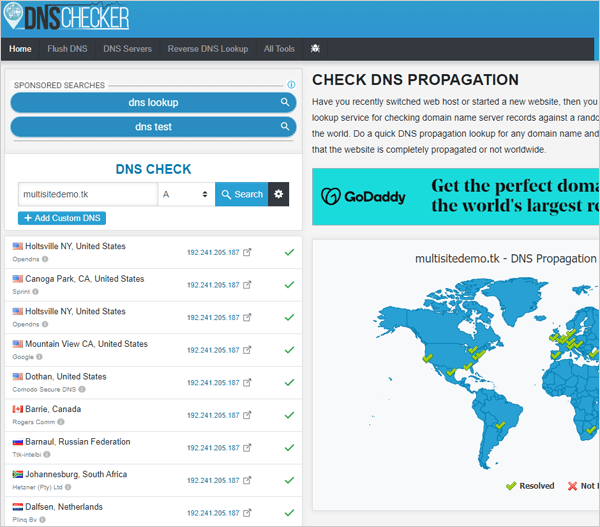This screenshot has height=527, width=600.
Task: Open external link for Canoga Park IP
Action: [x=247, y=285]
